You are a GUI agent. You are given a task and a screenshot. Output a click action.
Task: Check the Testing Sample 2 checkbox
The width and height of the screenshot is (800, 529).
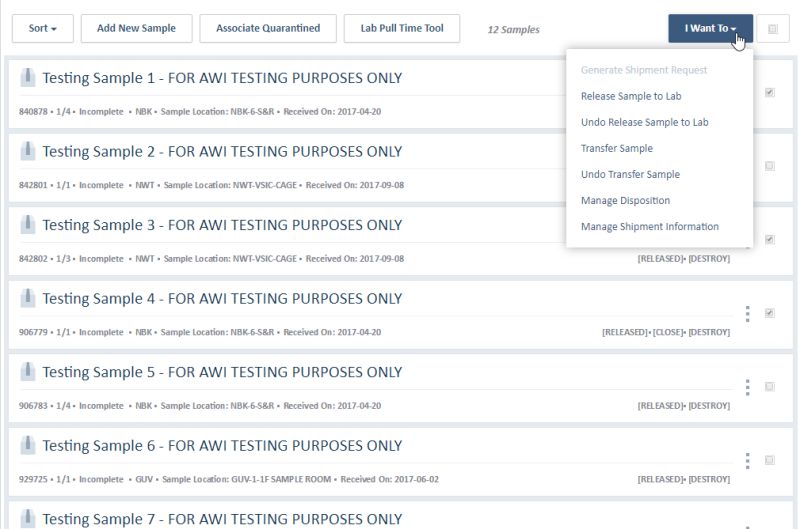click(770, 166)
